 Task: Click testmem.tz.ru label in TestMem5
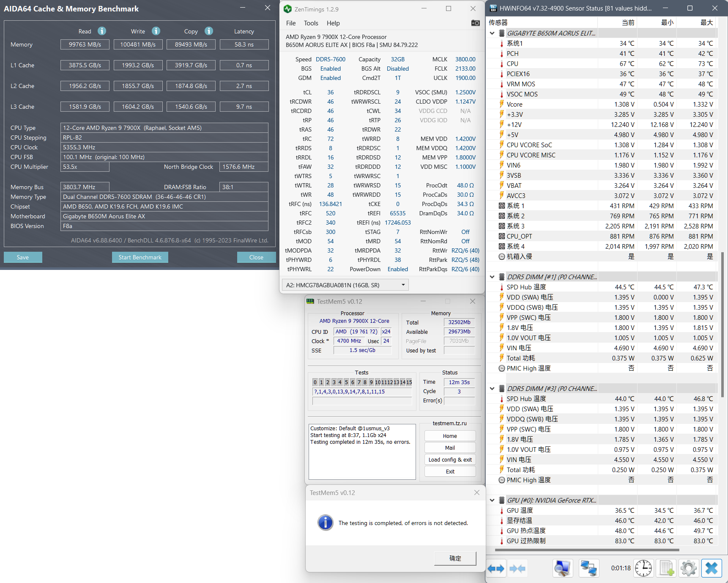click(450, 423)
